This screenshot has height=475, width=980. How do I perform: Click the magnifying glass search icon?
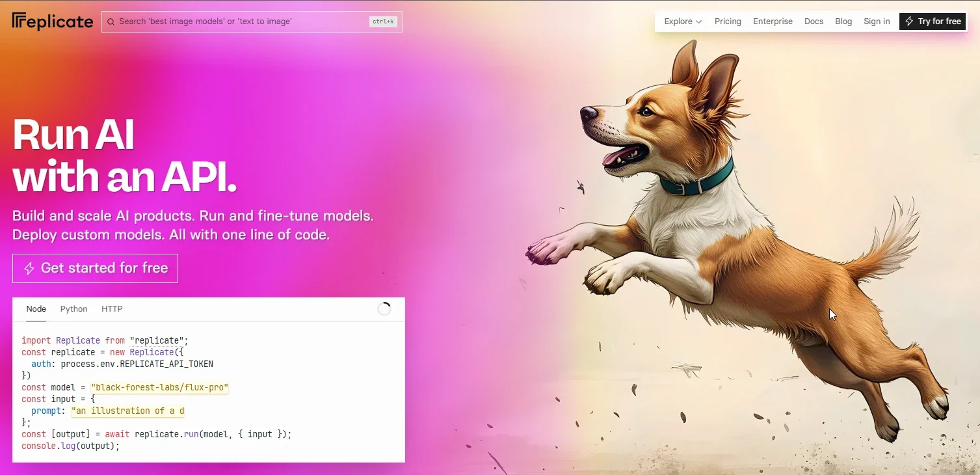pos(111,21)
